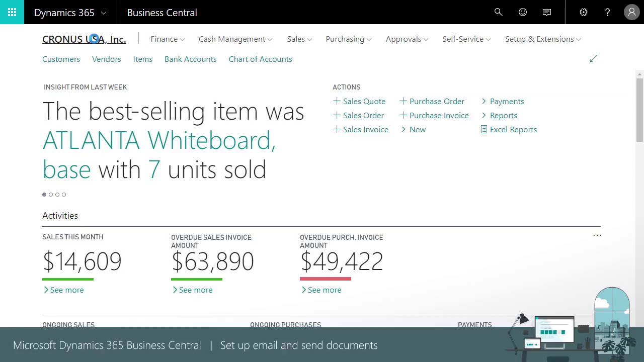The width and height of the screenshot is (644, 362).
Task: Open the help question mark icon
Action: point(607,12)
